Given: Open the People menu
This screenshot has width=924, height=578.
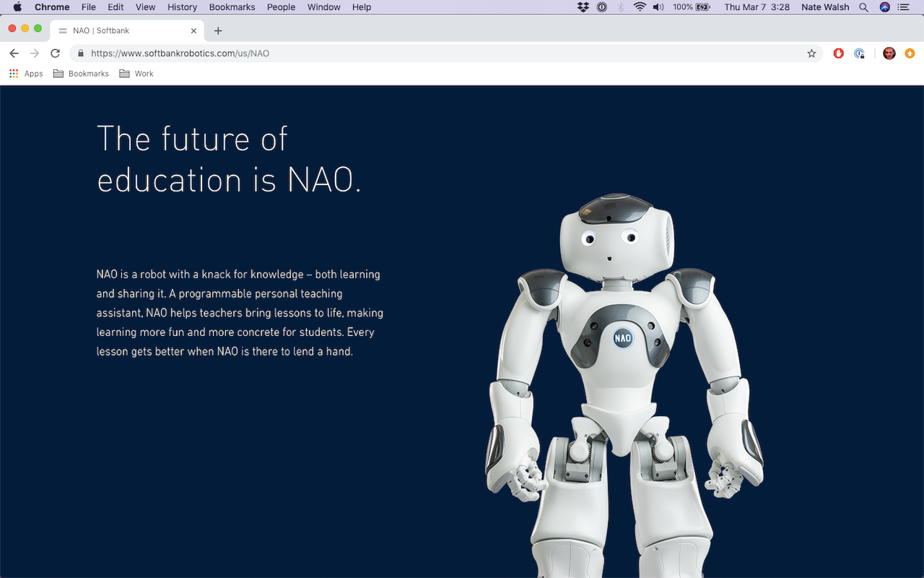Looking at the screenshot, I should point(281,7).
